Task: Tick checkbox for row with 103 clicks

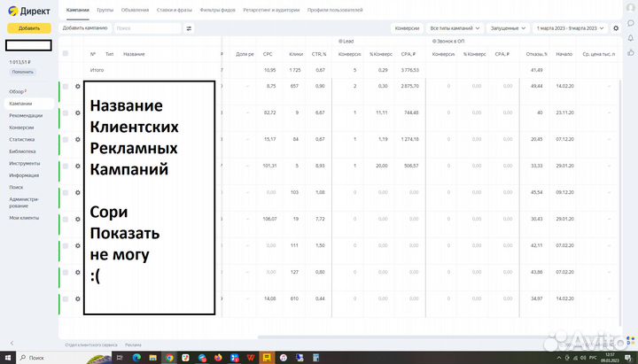Action: point(66,192)
